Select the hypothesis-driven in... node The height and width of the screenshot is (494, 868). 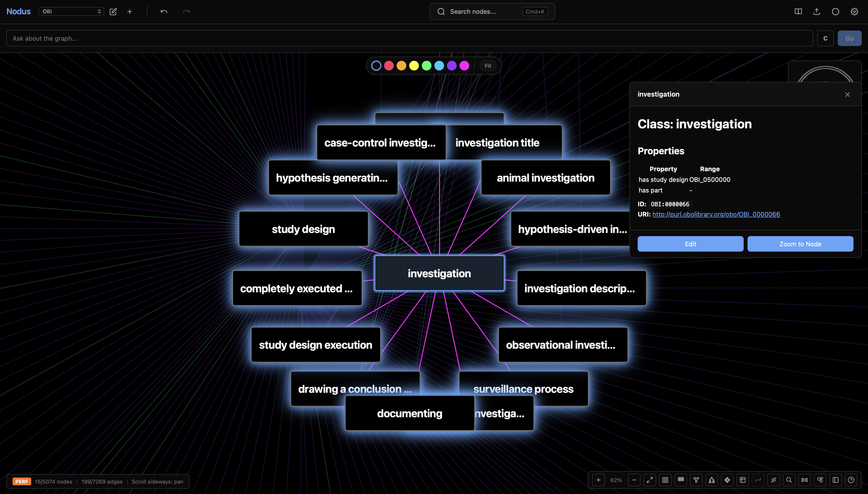570,229
